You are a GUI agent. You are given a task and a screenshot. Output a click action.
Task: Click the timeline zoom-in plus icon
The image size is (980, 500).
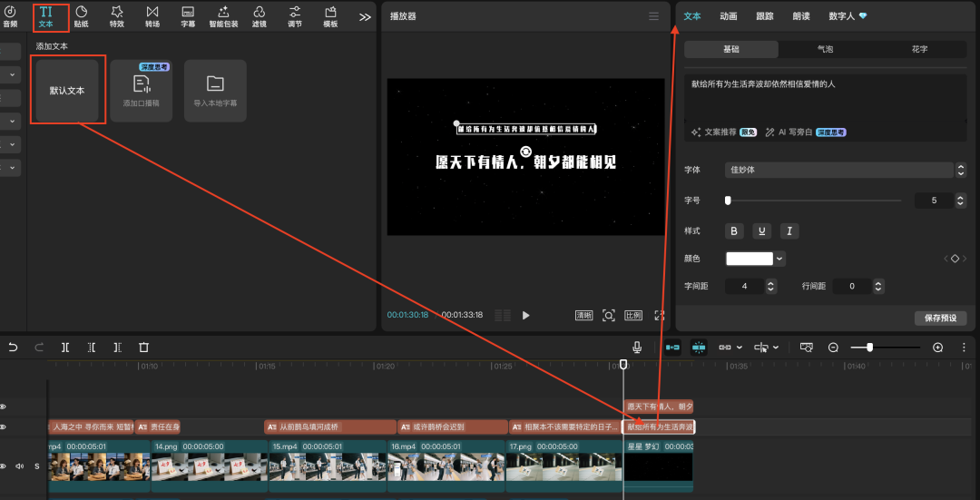click(x=937, y=348)
